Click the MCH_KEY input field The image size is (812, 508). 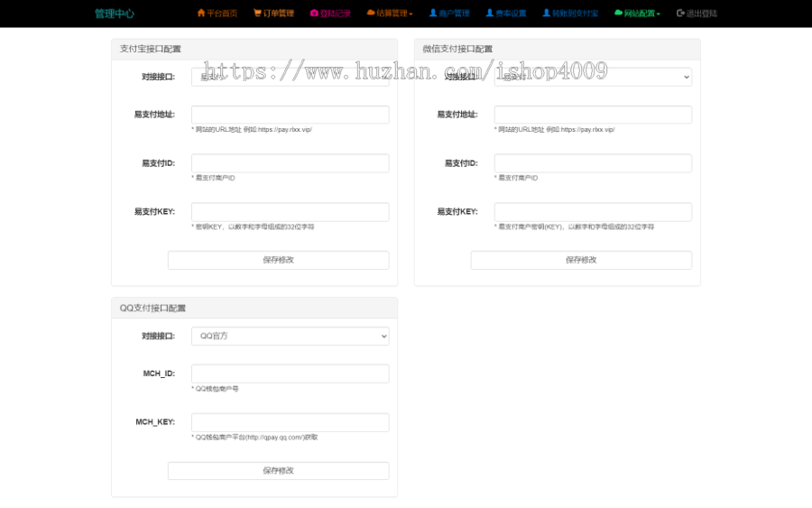click(290, 422)
